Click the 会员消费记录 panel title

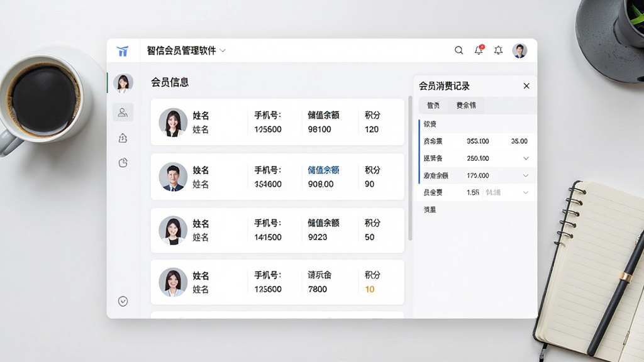tap(444, 86)
